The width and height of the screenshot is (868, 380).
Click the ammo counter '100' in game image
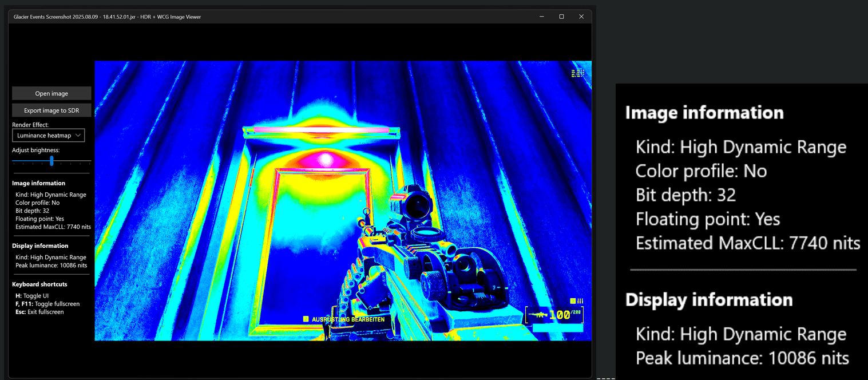560,315
